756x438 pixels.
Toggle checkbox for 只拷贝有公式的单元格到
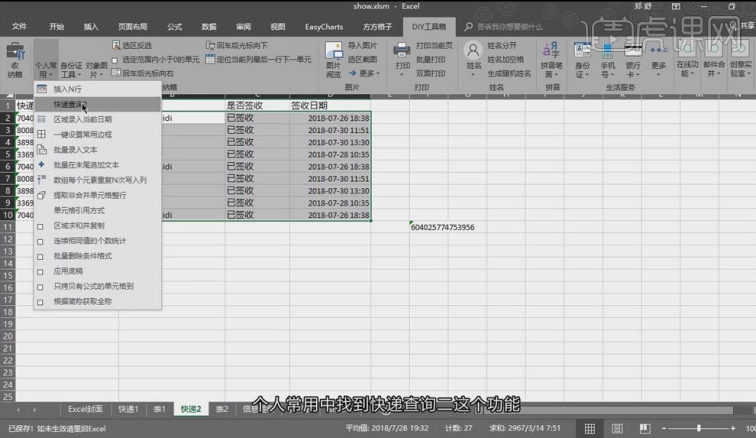pos(40,287)
